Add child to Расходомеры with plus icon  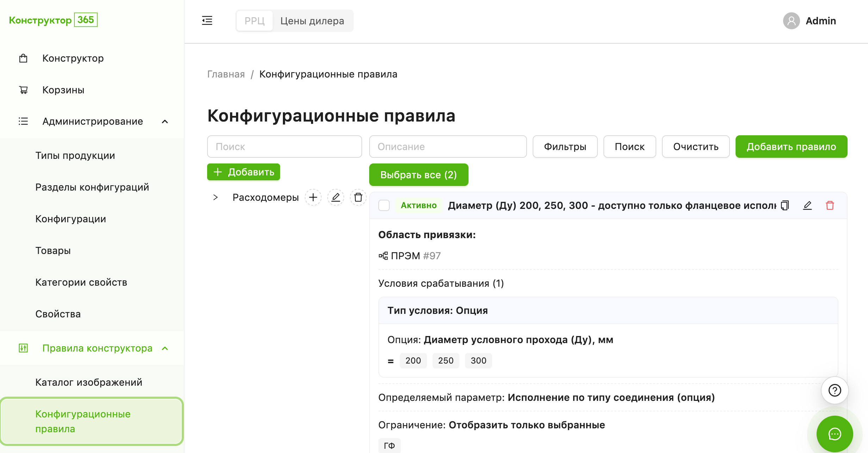(x=313, y=197)
